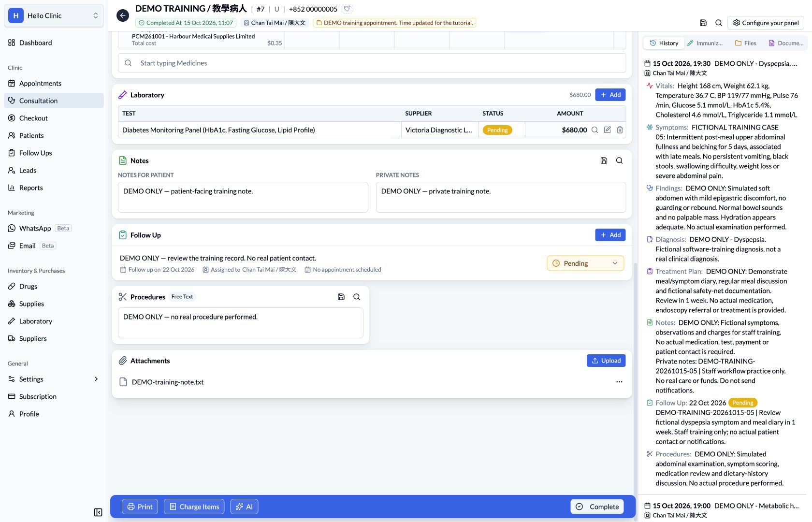Open Subscription page

tap(54, 396)
